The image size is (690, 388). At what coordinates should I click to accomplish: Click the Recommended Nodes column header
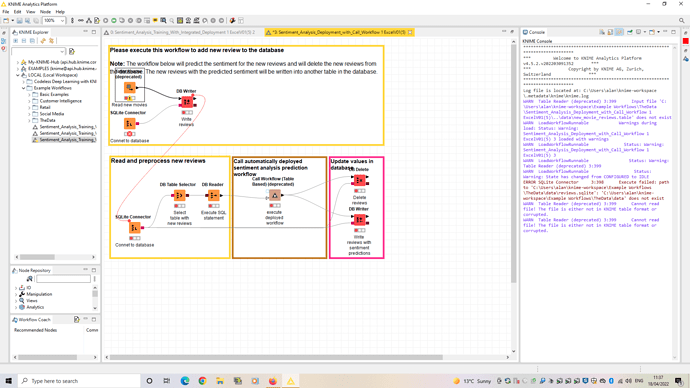(x=35, y=330)
